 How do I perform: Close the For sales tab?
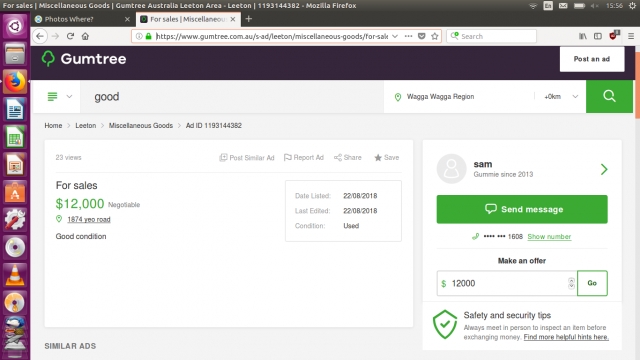click(233, 19)
